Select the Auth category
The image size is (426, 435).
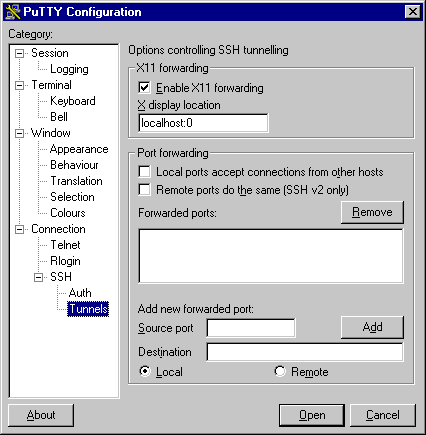80,293
